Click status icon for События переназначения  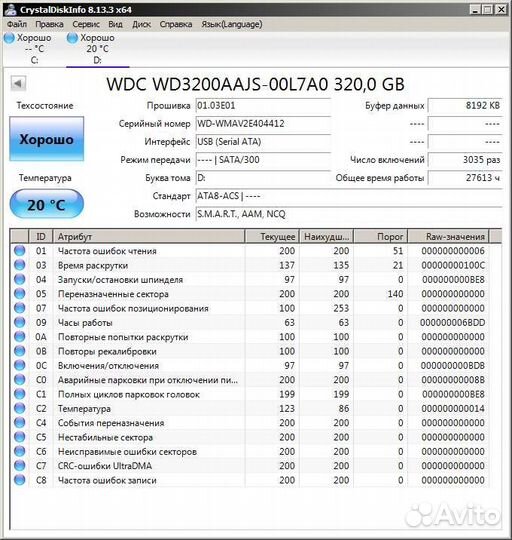tap(20, 422)
